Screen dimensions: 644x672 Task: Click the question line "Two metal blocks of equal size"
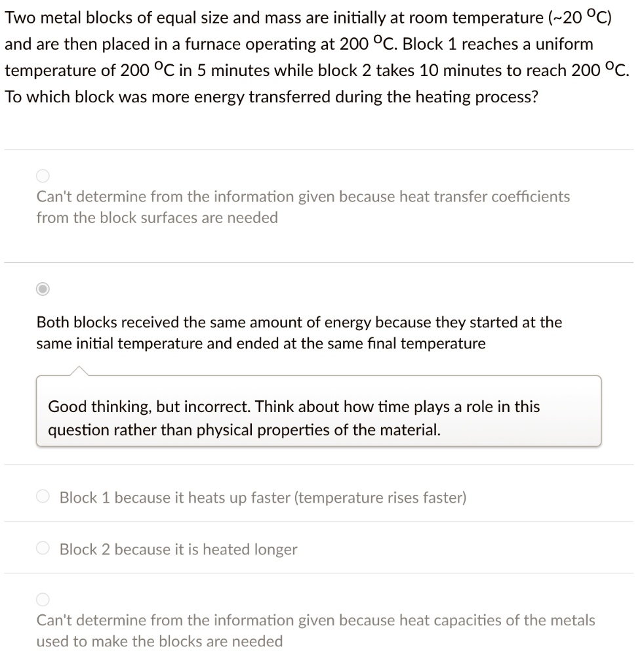pyautogui.click(x=308, y=18)
